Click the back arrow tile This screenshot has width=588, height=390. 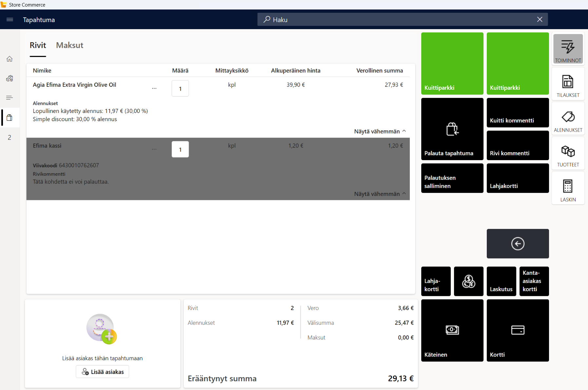click(x=518, y=244)
